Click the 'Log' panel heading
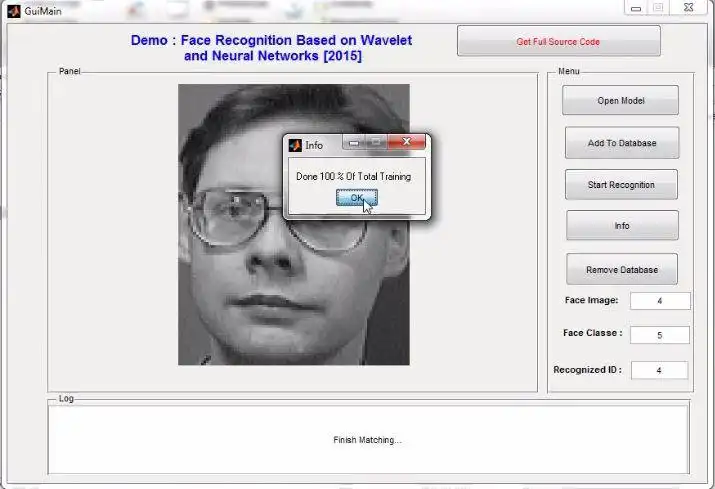 point(66,399)
